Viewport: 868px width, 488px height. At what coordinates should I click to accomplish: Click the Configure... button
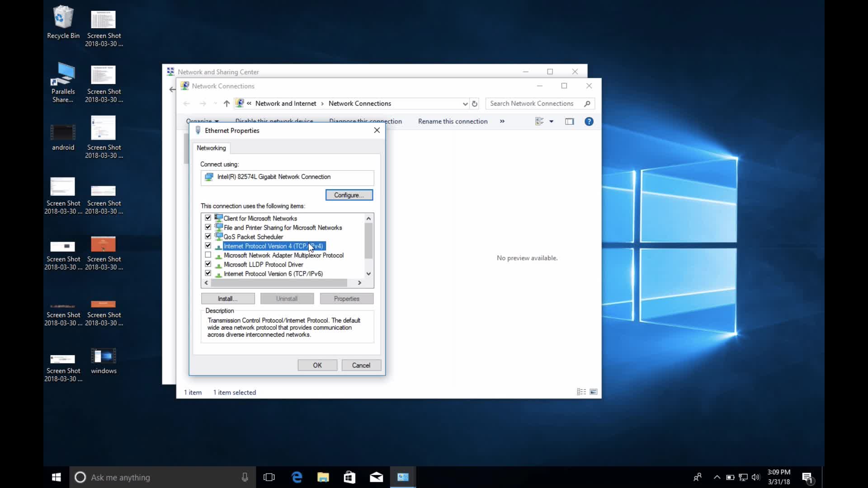[x=349, y=195]
